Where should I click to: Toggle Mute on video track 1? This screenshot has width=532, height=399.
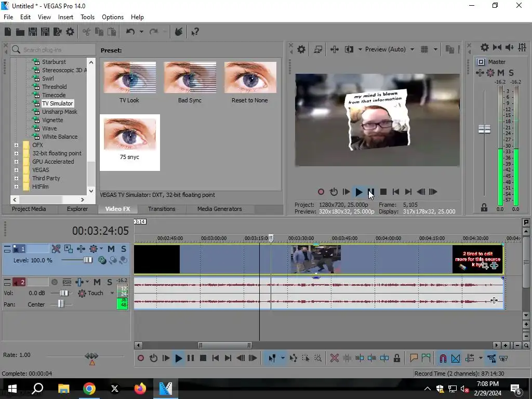point(111,249)
